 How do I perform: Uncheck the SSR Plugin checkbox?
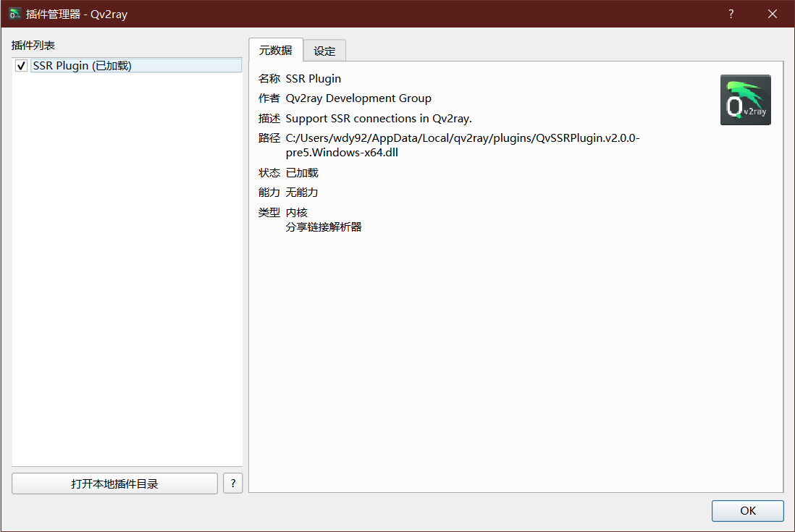21,66
